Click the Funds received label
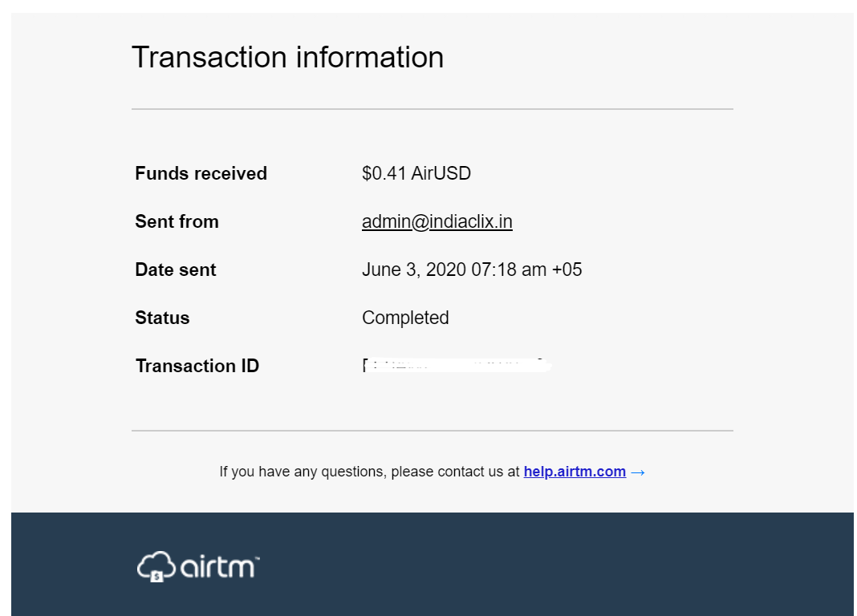Image resolution: width=857 pixels, height=616 pixels. [x=201, y=174]
